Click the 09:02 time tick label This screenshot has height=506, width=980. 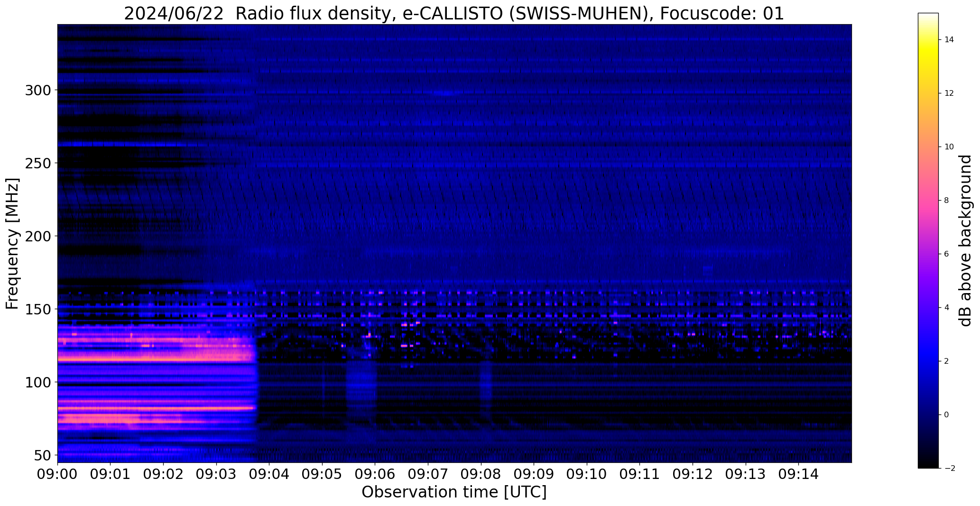point(164,474)
